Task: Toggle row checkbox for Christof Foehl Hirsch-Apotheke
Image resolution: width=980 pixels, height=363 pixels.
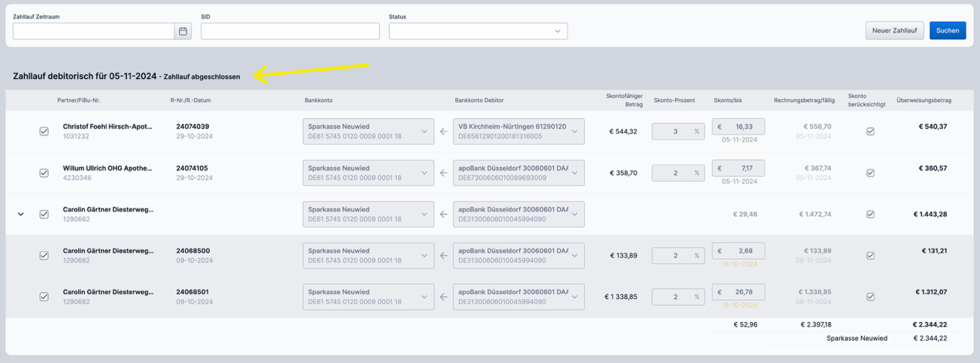Action: pos(44,131)
